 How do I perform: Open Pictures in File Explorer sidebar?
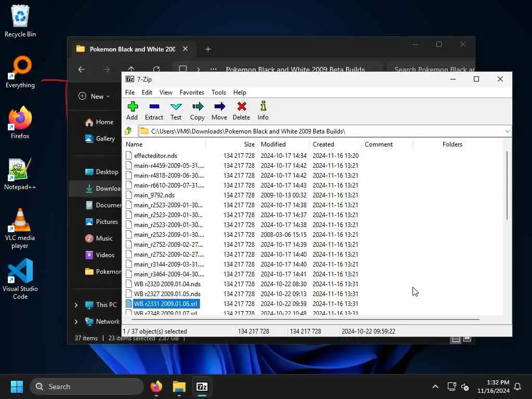(101, 221)
